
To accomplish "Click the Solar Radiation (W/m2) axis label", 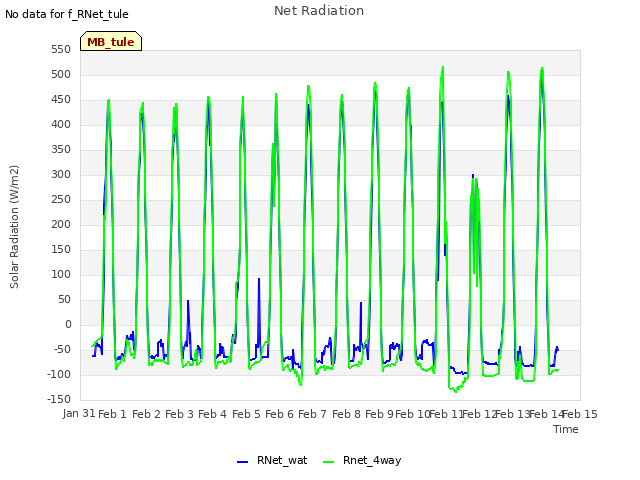I will (x=14, y=227).
